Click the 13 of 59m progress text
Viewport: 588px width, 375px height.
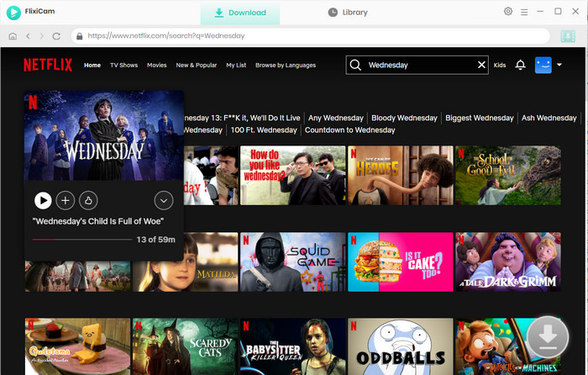(155, 240)
